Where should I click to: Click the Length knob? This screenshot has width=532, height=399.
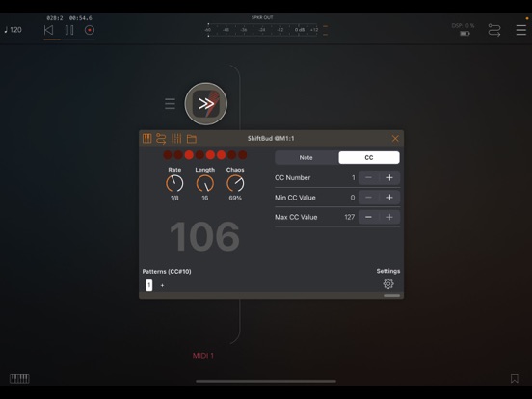(205, 183)
